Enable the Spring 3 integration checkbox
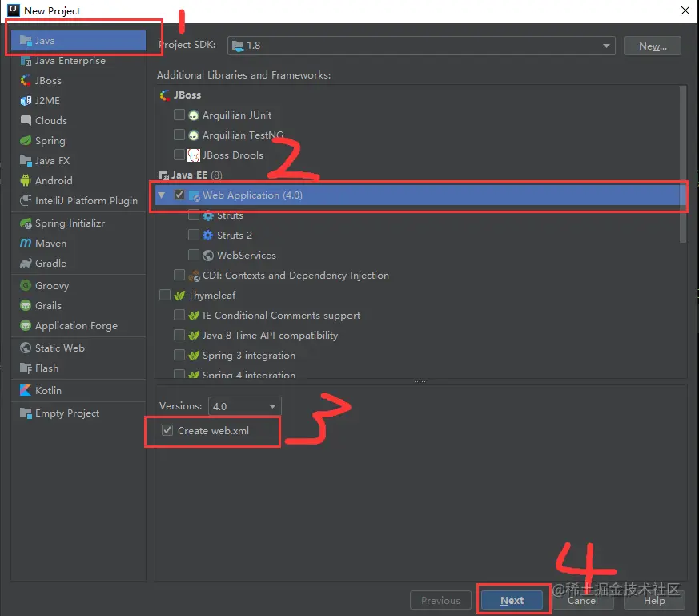This screenshot has width=699, height=616. click(x=179, y=355)
